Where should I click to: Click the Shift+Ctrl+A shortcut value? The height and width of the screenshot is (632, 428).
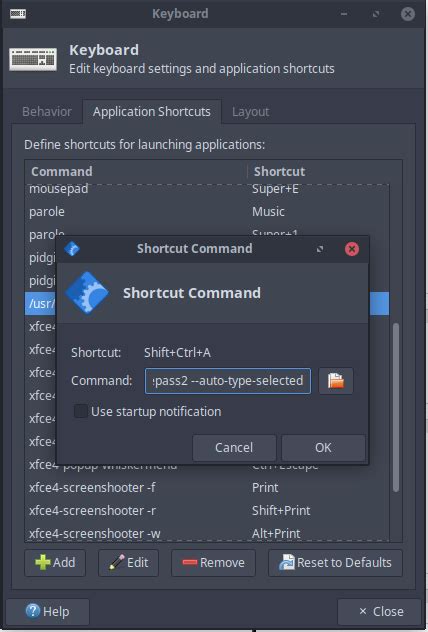pyautogui.click(x=177, y=353)
